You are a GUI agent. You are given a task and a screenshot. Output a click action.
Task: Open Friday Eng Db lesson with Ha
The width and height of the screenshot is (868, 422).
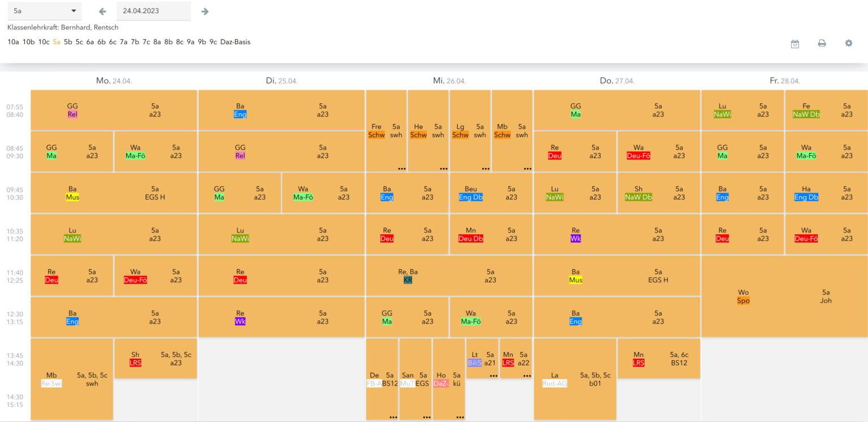click(826, 193)
